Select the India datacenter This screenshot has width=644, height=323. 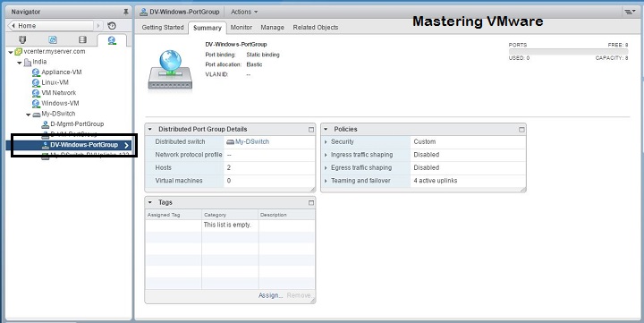point(39,62)
